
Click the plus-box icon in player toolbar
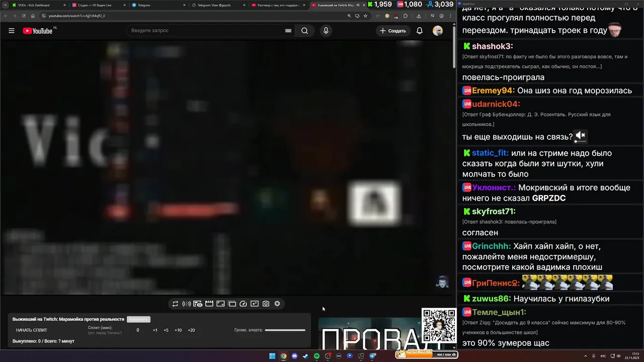pyautogui.click(x=255, y=304)
